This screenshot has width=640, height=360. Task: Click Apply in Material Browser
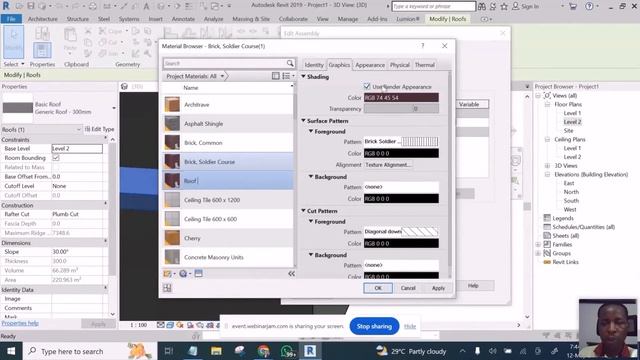[438, 288]
